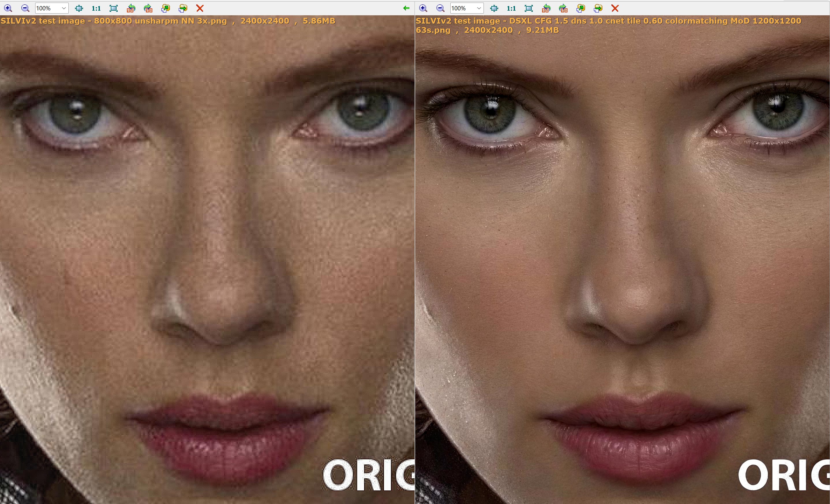Zoom out on the left image pane
830x504 pixels.
tap(25, 8)
